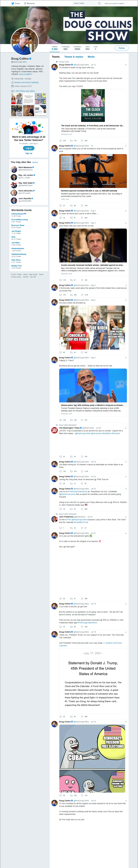Reply to the ID first amendment rights tweet
The image size is (138, 868).
pos(60,599)
